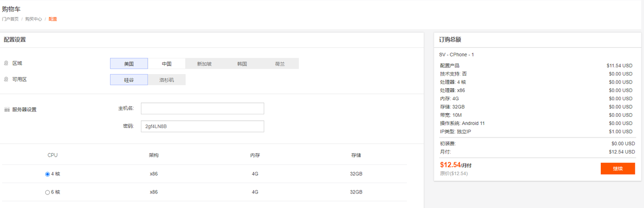Click the 处理器: x86 summary row
This screenshot has height=208, width=644.
pos(536,90)
